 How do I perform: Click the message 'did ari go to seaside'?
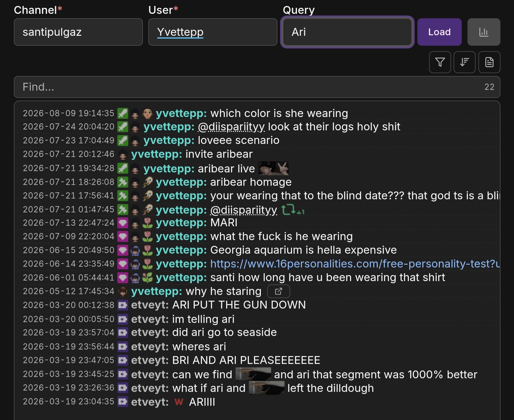(x=224, y=332)
